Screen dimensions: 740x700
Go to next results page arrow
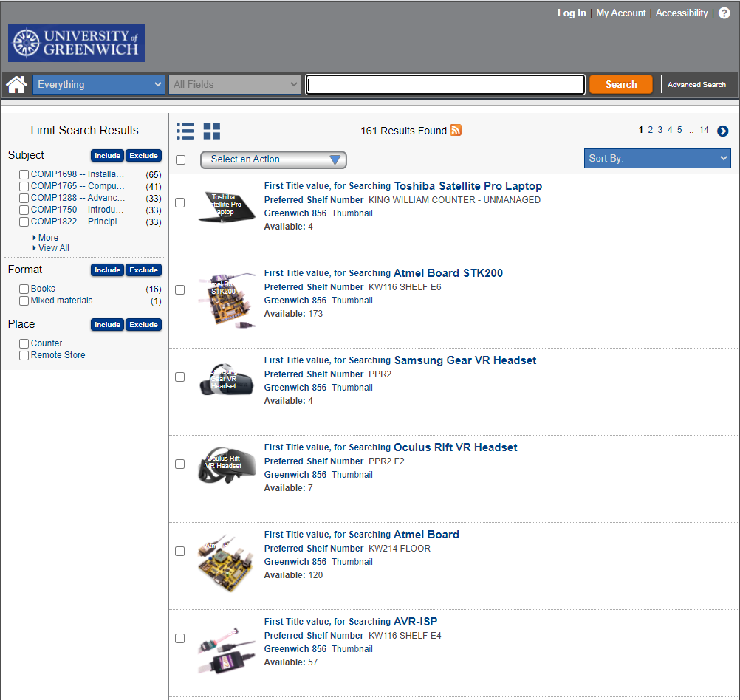(x=722, y=131)
